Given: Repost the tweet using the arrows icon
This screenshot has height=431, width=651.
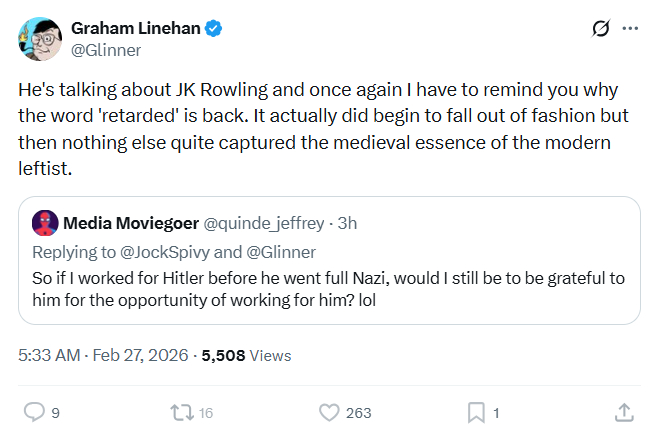Looking at the screenshot, I should (x=181, y=411).
